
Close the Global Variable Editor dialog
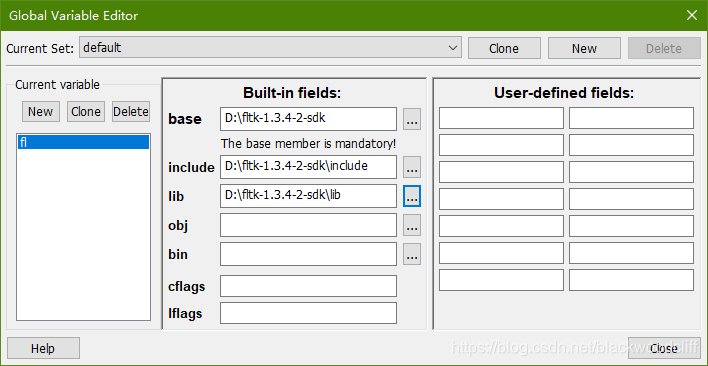[664, 348]
